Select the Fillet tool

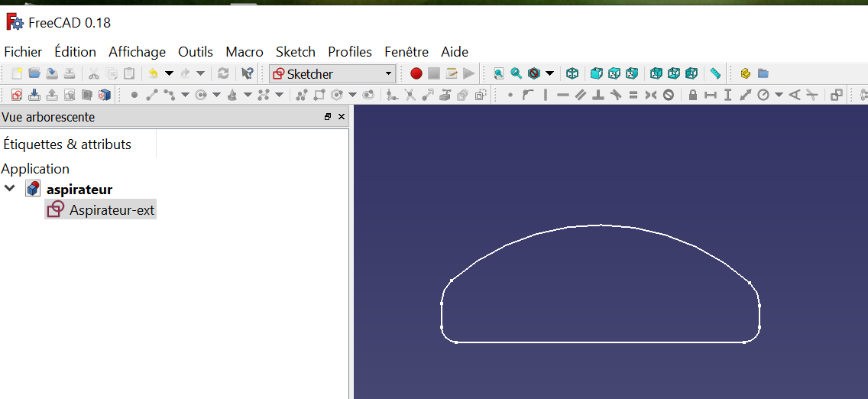click(x=392, y=96)
